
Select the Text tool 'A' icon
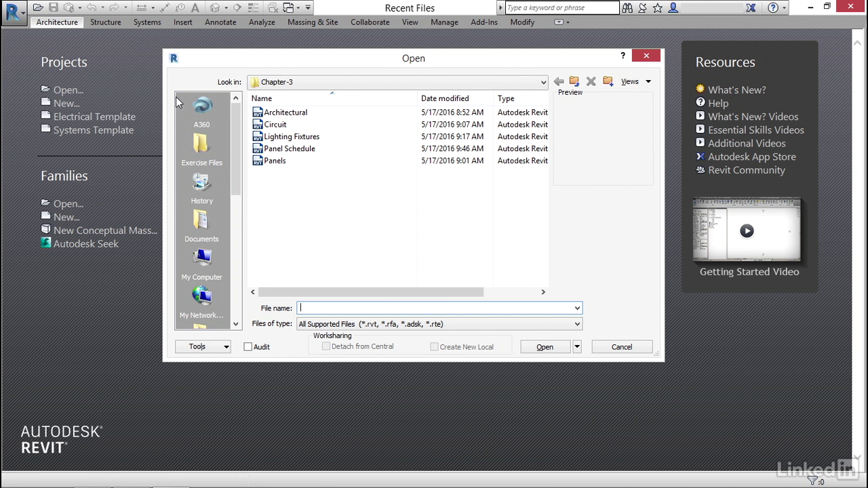click(195, 8)
